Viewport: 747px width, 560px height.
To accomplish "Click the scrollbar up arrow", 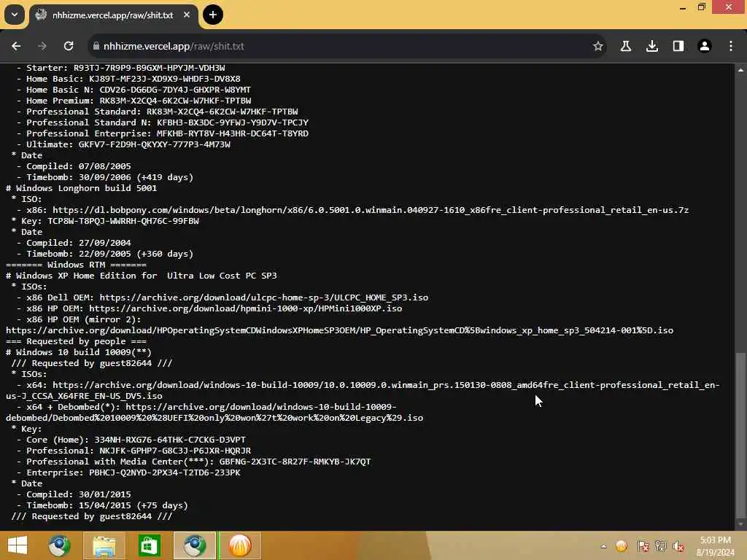I will point(740,70).
